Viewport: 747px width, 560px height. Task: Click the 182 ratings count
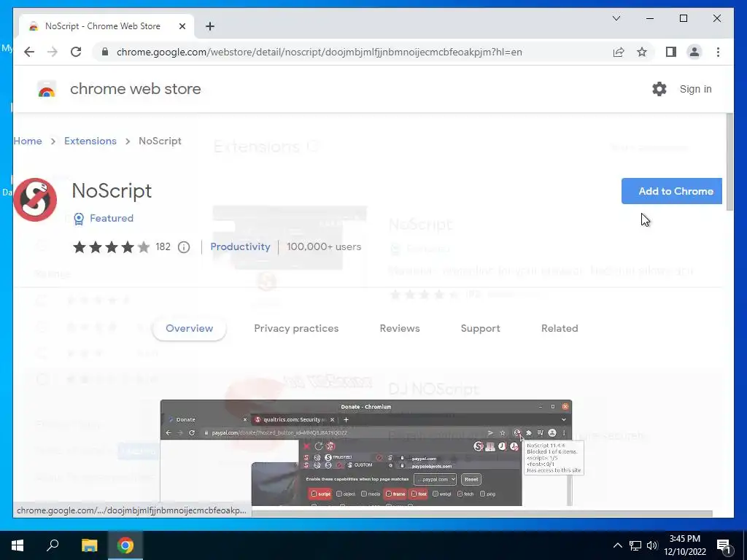click(x=163, y=246)
